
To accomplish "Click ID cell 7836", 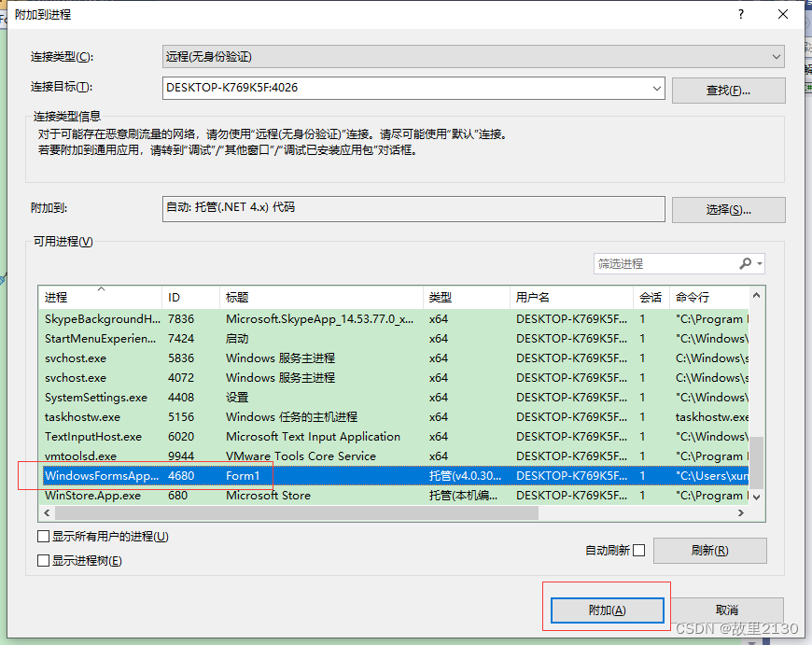I will click(181, 319).
